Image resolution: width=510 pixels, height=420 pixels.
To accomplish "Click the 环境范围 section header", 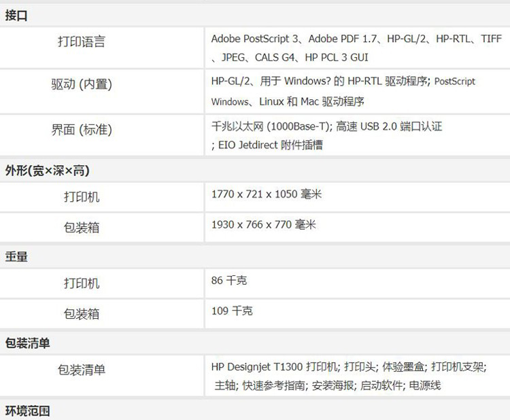I will click(28, 411).
